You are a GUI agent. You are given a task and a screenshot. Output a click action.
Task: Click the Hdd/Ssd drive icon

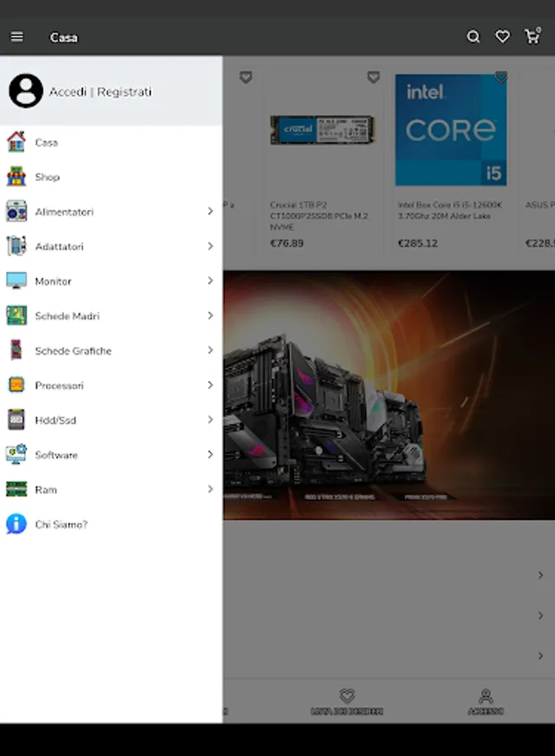16,419
